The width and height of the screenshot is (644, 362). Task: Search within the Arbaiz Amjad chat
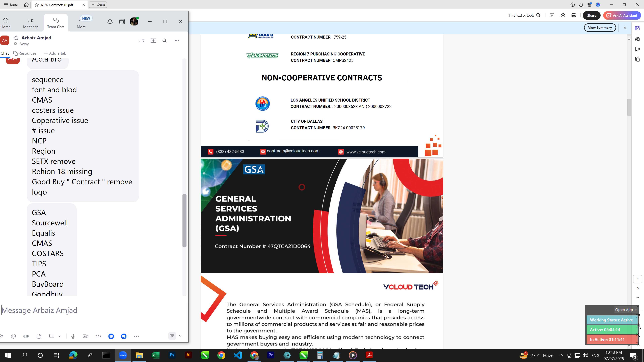pos(165,40)
